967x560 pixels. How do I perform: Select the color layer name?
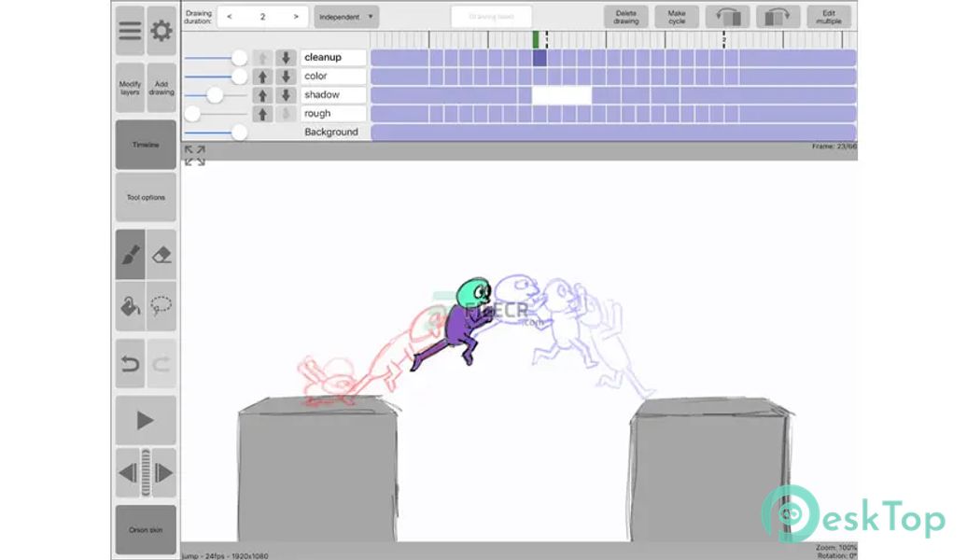click(333, 76)
